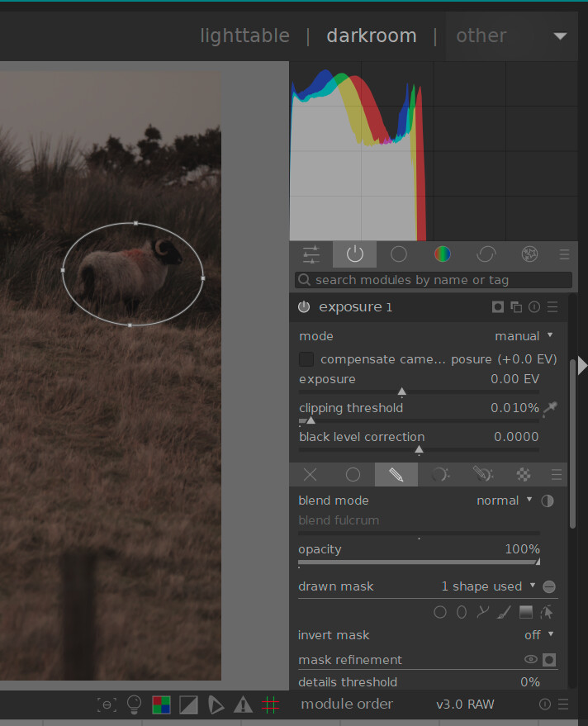Select the drawn mask blending tab

(x=396, y=474)
